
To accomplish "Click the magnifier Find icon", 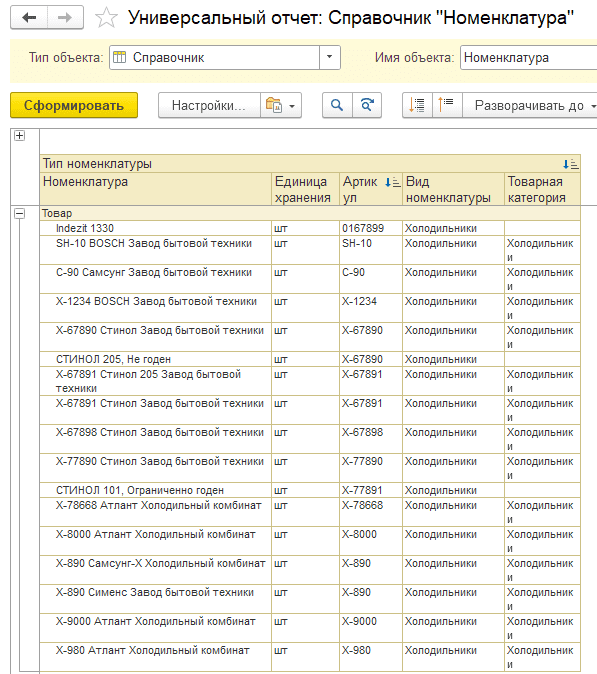I will [x=337, y=105].
